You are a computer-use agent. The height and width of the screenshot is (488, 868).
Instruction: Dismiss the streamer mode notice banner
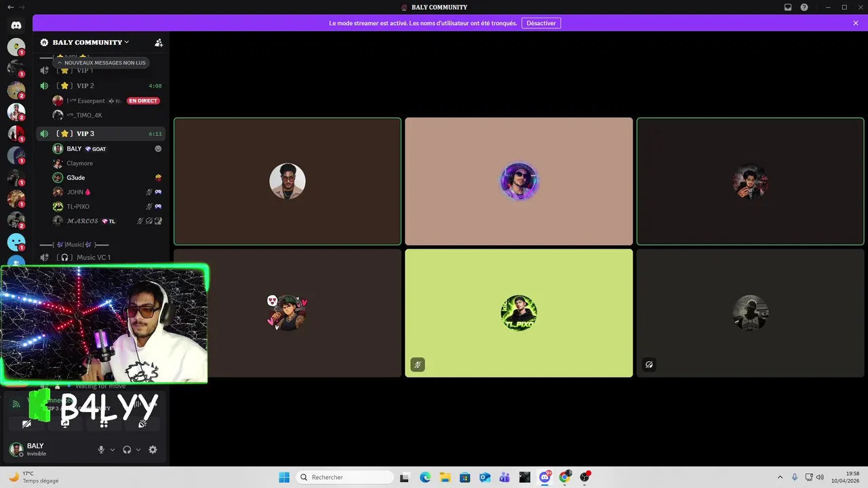click(856, 23)
